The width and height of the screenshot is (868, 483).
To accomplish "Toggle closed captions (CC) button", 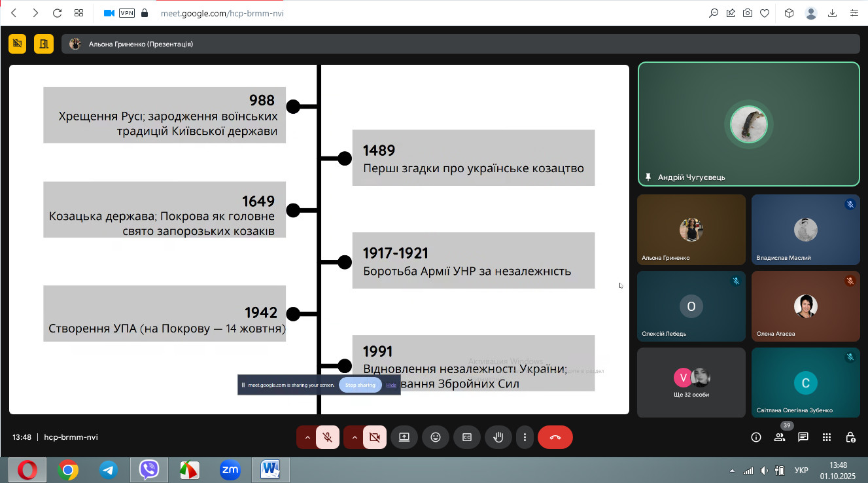I will click(x=467, y=437).
